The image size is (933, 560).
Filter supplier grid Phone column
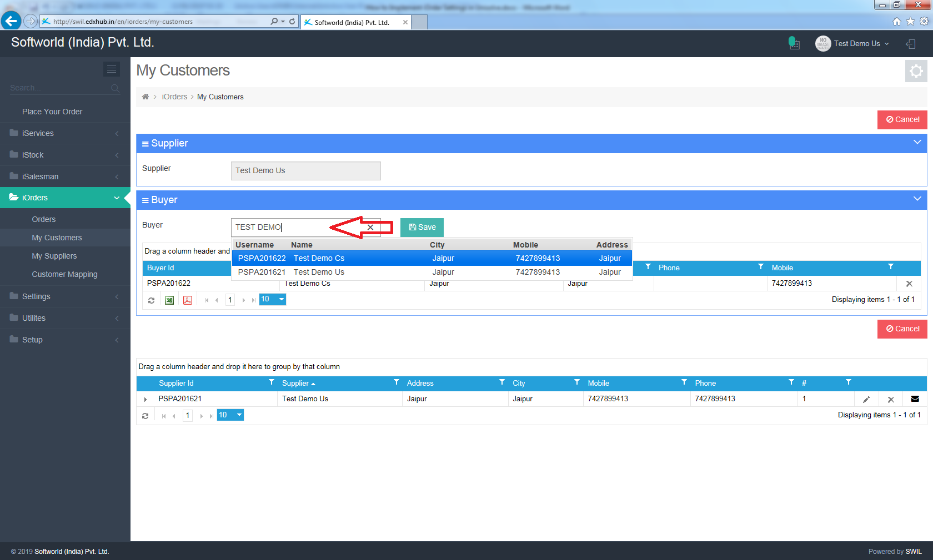tap(791, 382)
